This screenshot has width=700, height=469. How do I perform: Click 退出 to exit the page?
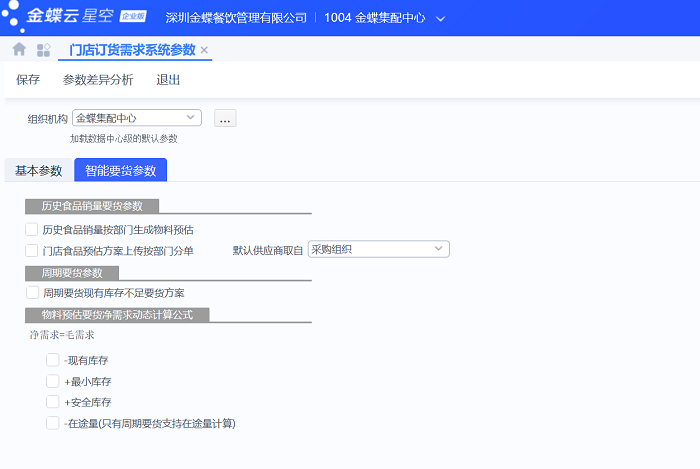pos(168,80)
